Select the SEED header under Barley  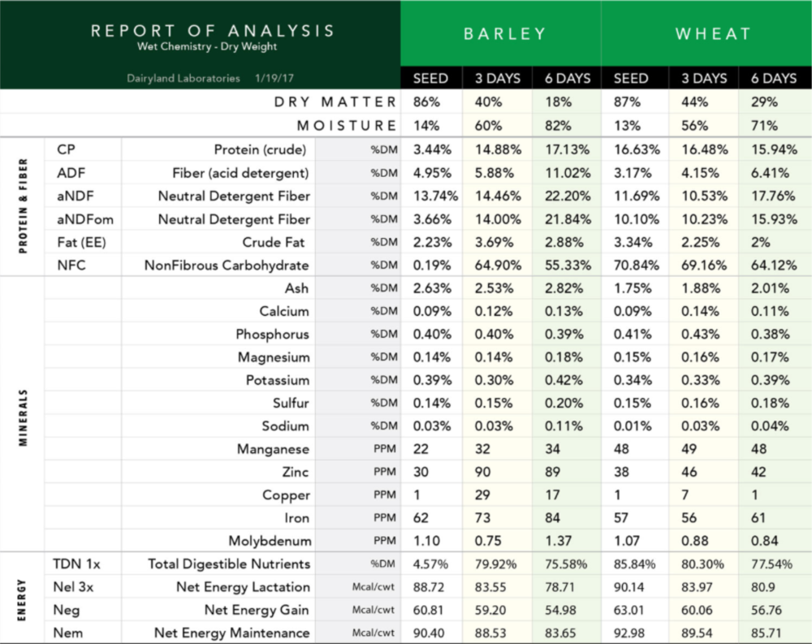coord(430,79)
